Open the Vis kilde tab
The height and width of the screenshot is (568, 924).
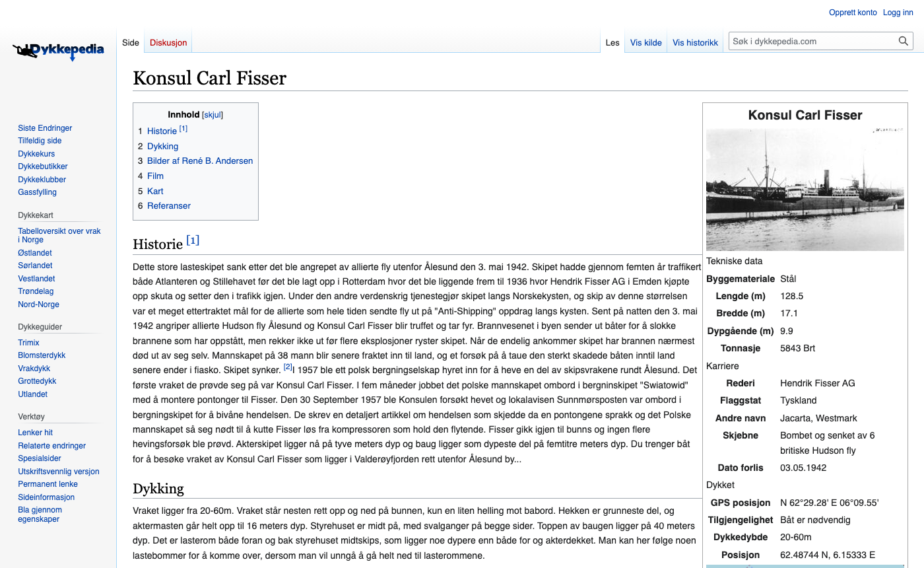(646, 42)
